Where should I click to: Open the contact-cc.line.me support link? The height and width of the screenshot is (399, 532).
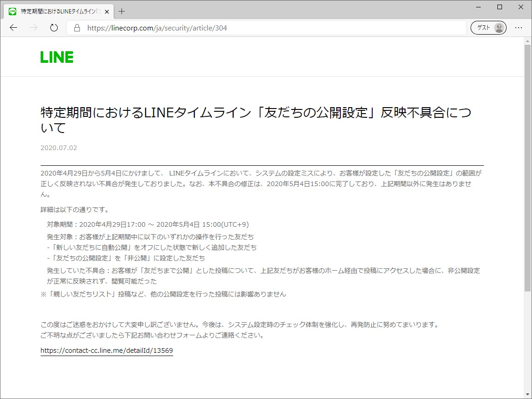[107, 351]
